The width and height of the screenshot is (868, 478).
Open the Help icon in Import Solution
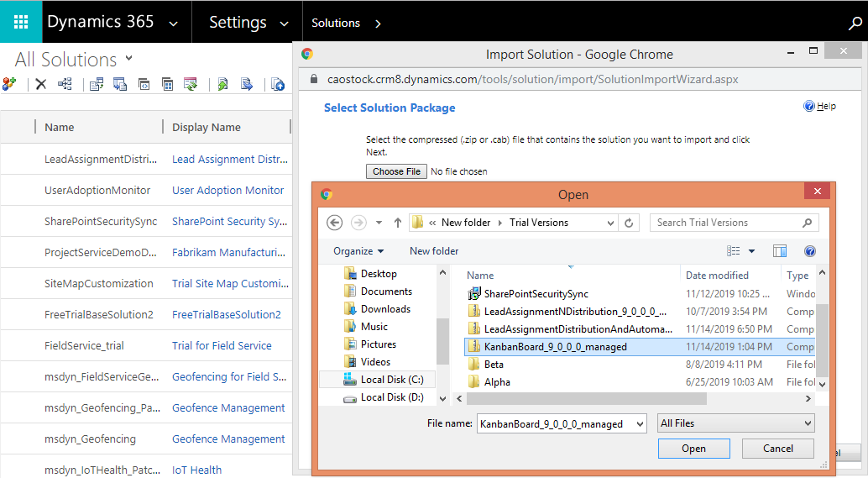809,106
